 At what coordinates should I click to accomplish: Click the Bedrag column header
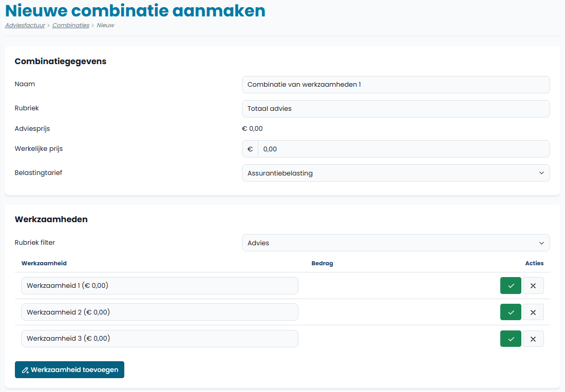pos(322,263)
